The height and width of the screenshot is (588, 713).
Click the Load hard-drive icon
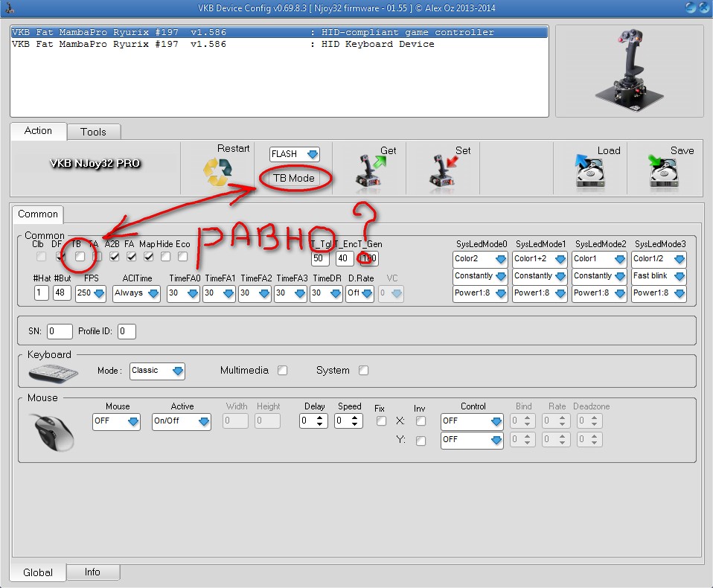(x=589, y=171)
